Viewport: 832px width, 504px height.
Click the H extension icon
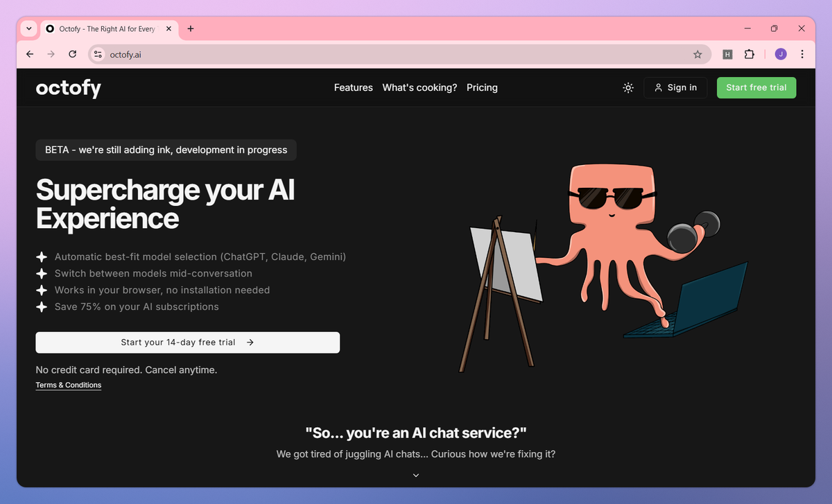pos(727,54)
